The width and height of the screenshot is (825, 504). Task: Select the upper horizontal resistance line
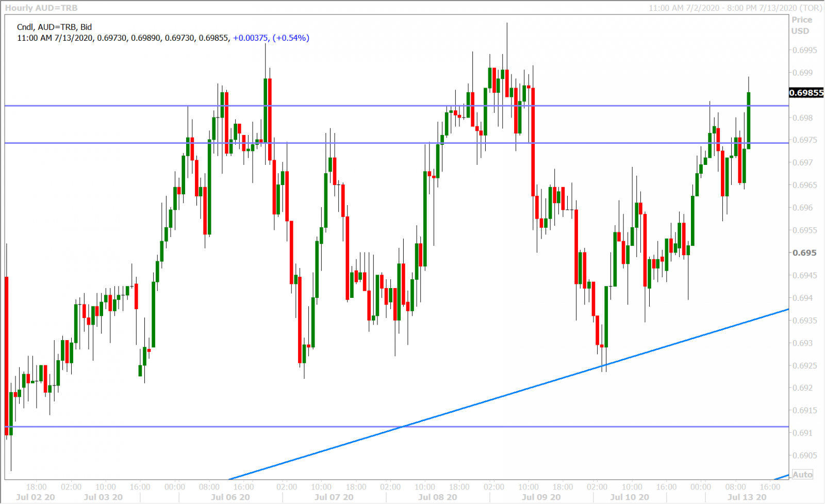397,106
